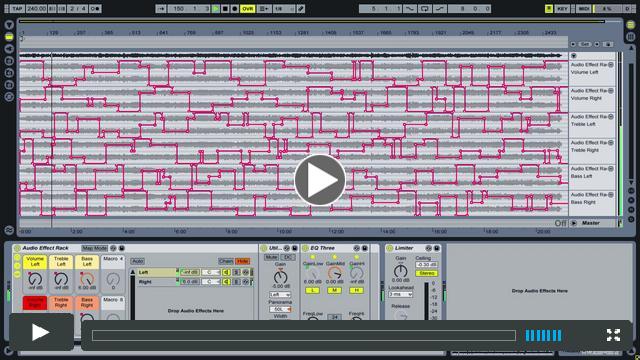Viewport: 640px width, 360px height.
Task: Click Ableton's green transport play button
Action: click(x=216, y=9)
